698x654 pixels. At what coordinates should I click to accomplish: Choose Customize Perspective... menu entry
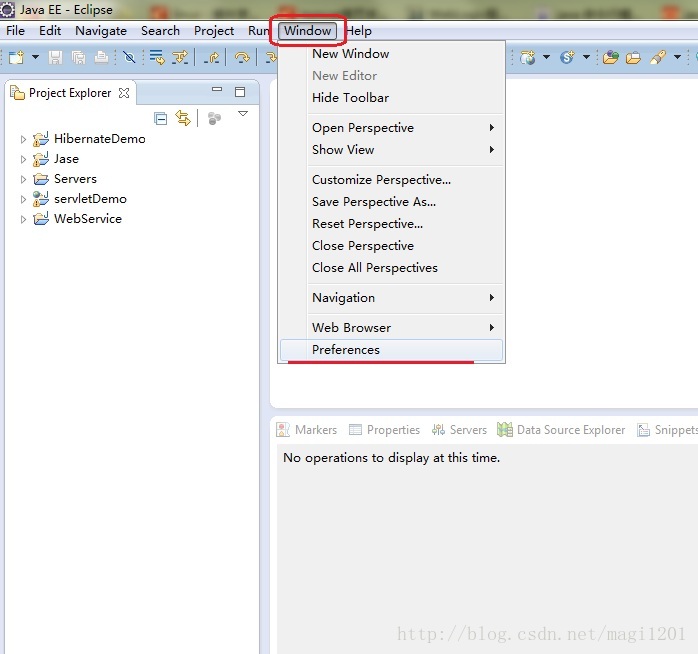(x=391, y=180)
